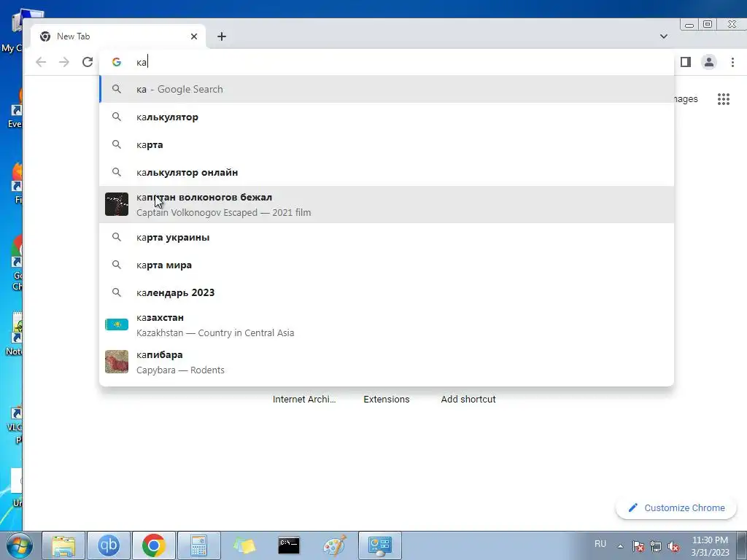The height and width of the screenshot is (560, 747).
Task: Open the Extensions shortcut
Action: [387, 399]
